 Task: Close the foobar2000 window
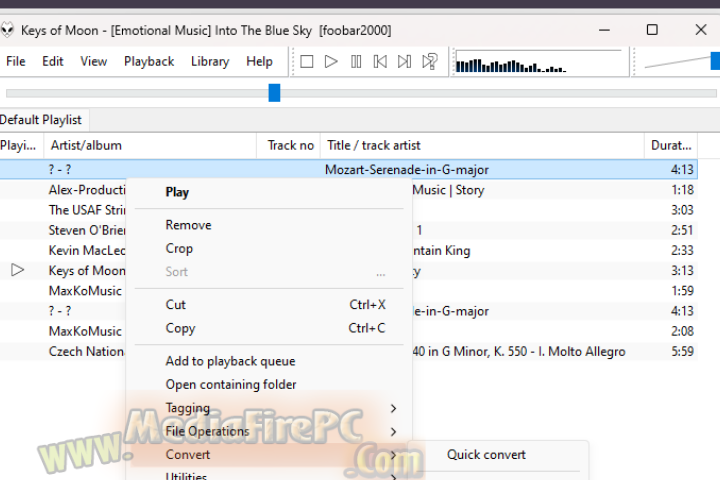(701, 30)
